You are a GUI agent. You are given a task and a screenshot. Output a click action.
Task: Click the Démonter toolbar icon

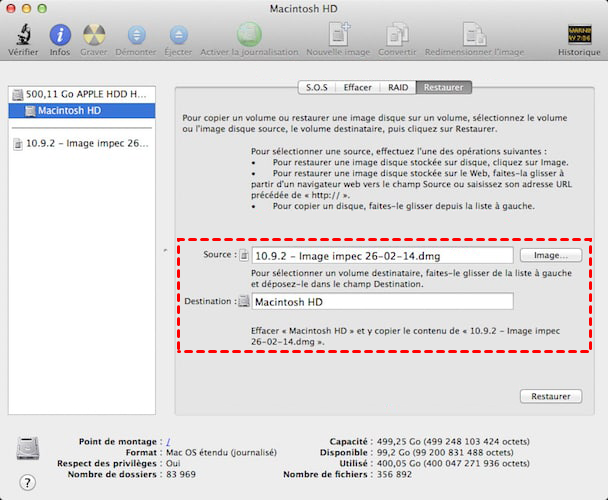pos(136,35)
